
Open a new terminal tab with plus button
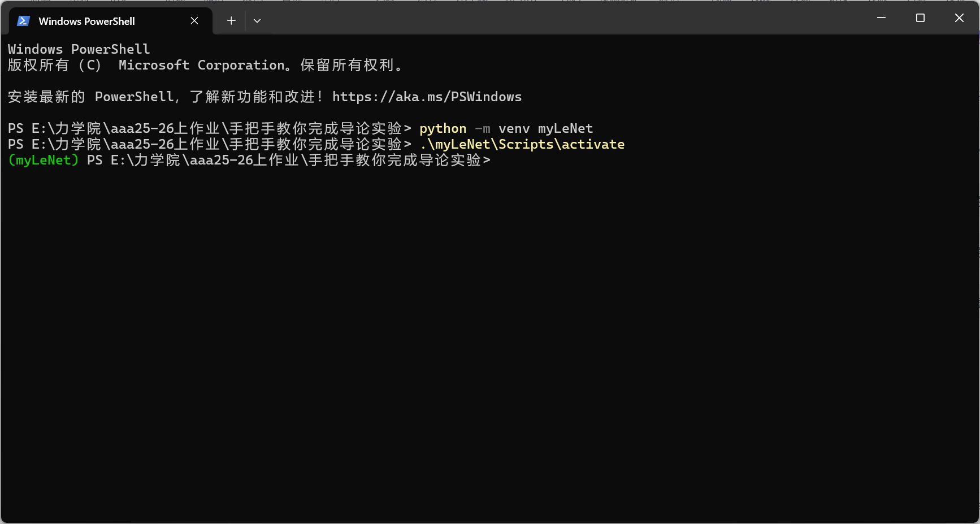pos(231,20)
